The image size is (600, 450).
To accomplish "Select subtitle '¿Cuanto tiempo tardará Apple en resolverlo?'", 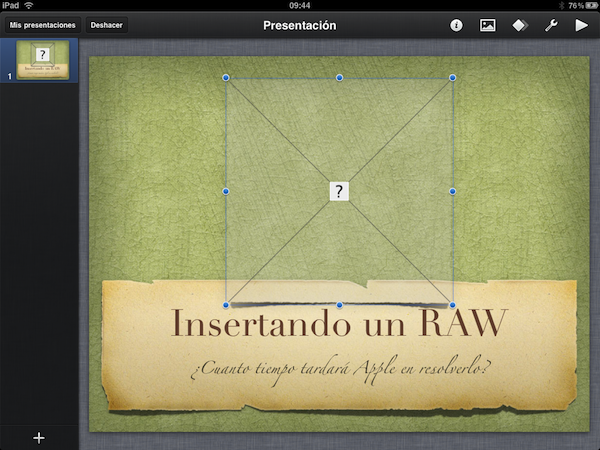I will pos(341,369).
